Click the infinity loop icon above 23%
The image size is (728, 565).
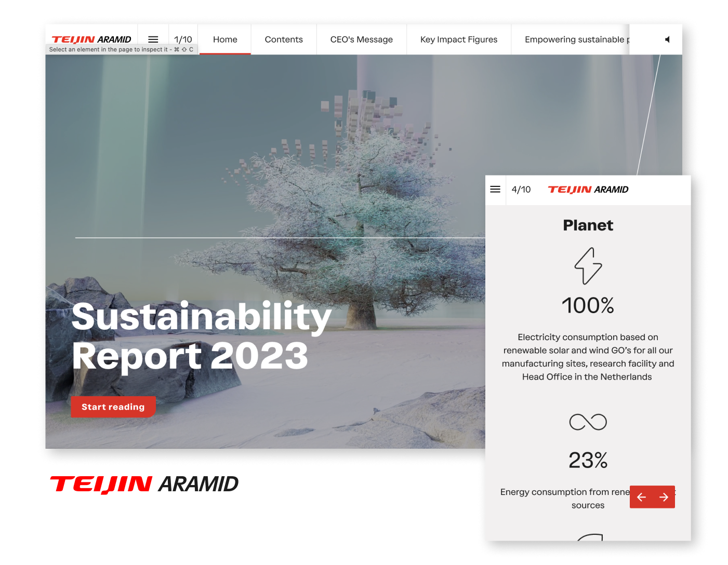pyautogui.click(x=588, y=422)
